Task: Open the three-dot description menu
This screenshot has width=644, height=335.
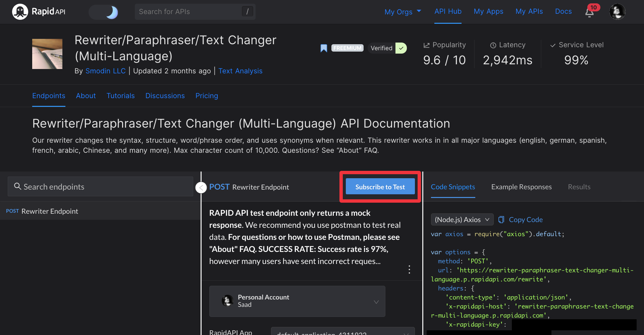Action: point(409,269)
